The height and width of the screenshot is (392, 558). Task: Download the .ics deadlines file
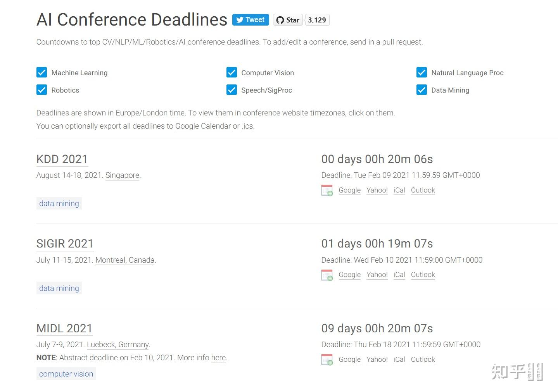pyautogui.click(x=248, y=126)
